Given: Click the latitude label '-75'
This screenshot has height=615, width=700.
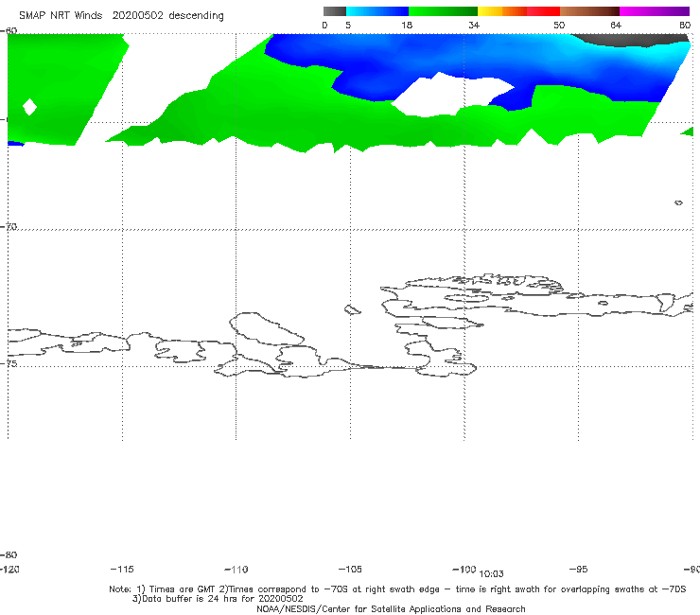Looking at the screenshot, I should [x=9, y=363].
